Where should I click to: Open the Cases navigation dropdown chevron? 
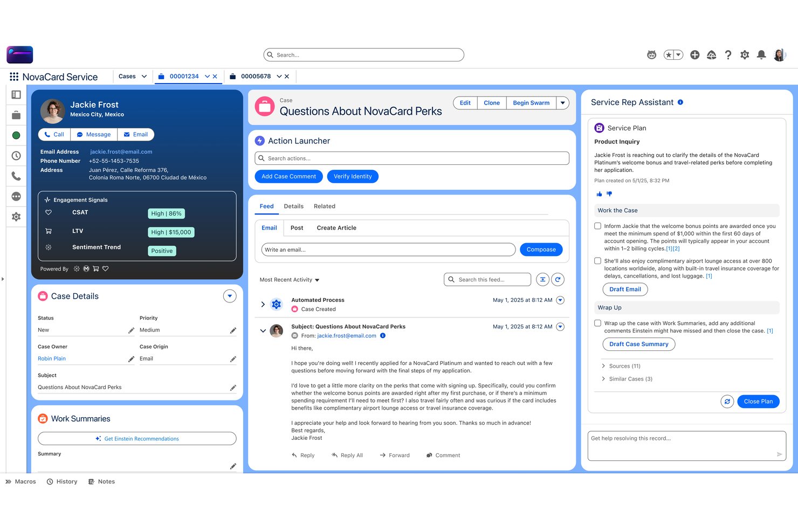click(x=144, y=77)
